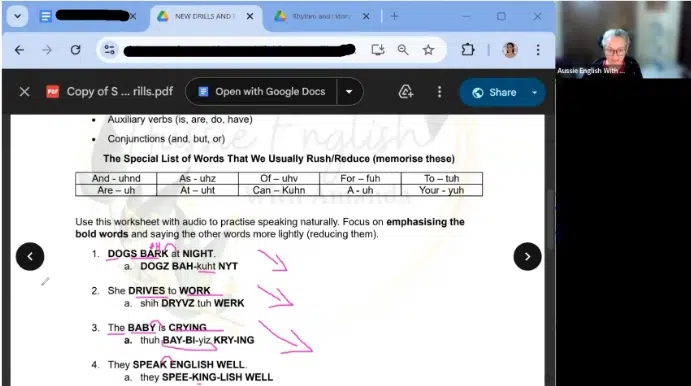The image size is (691, 386).
Task: Open the tab search chevron in Chrome
Action: point(18,16)
